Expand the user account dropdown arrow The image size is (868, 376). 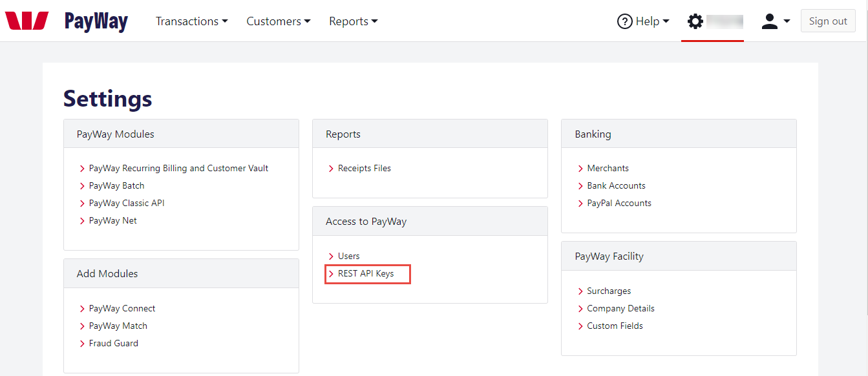(x=787, y=21)
